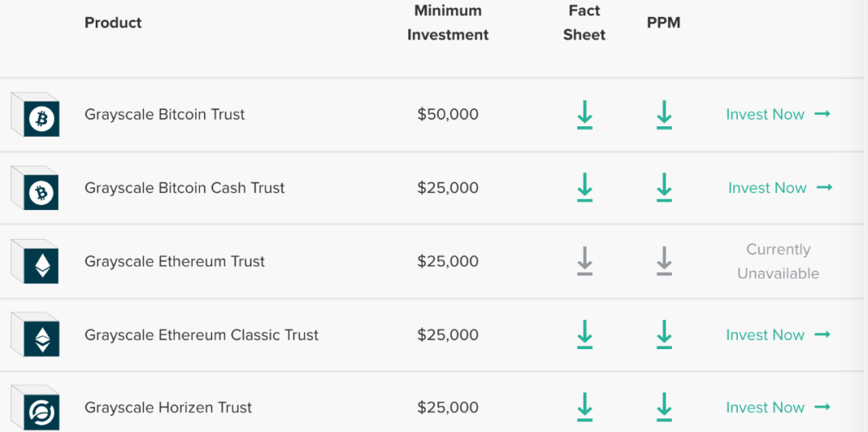Download the Ethereum Classic Trust fact sheet

[584, 335]
